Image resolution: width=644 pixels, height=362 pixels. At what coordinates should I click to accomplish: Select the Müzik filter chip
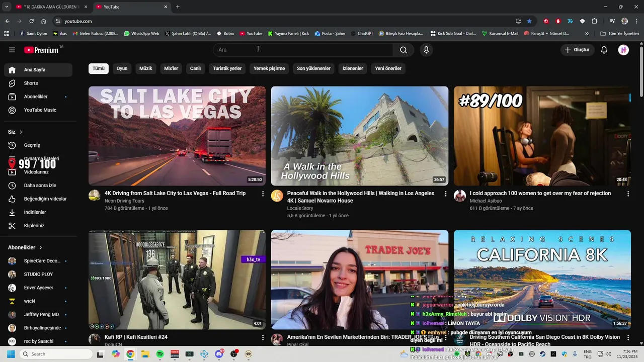pyautogui.click(x=146, y=68)
